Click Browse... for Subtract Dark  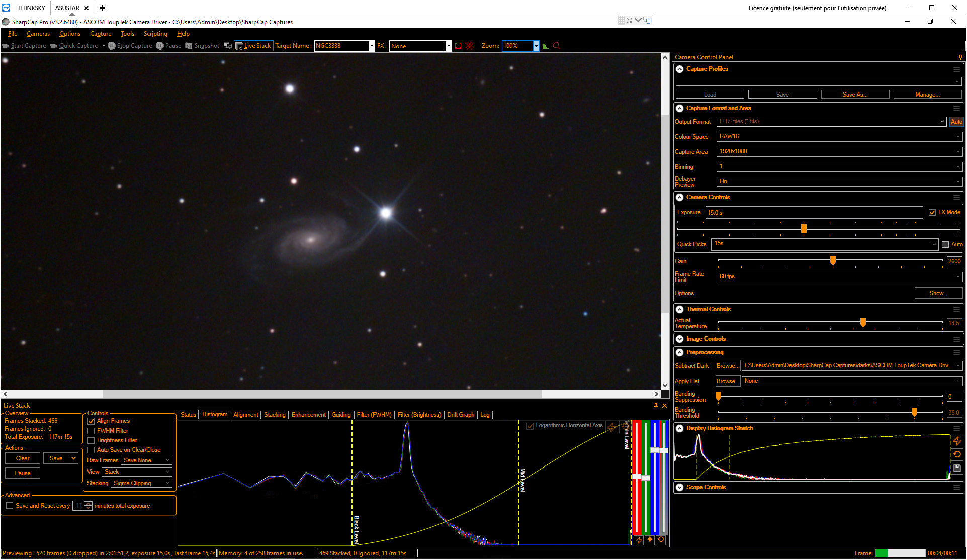pyautogui.click(x=728, y=366)
